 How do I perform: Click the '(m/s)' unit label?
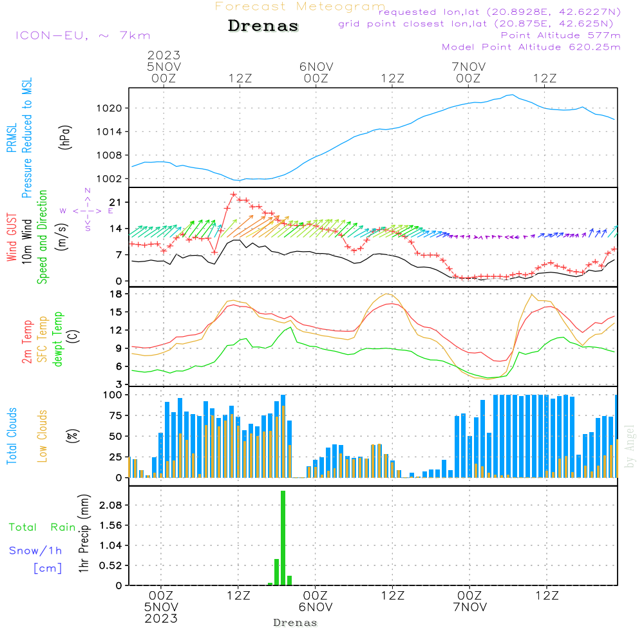pos(62,237)
